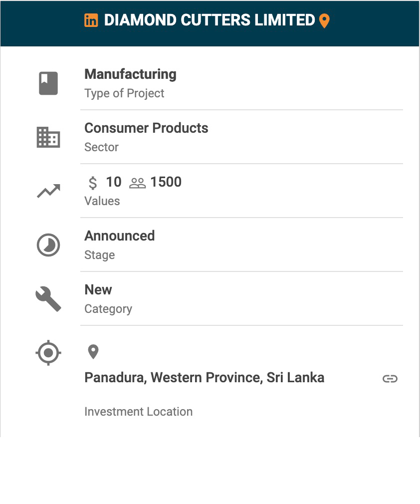
Task: Click the DIAMOND CUTTERS LIMITED title
Action: pos(210,20)
